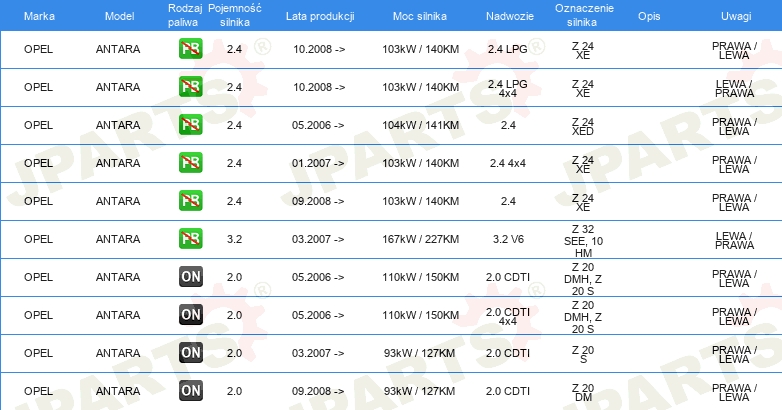Click the Lata produkcji column header
This screenshot has width=782, height=410.
320,16
